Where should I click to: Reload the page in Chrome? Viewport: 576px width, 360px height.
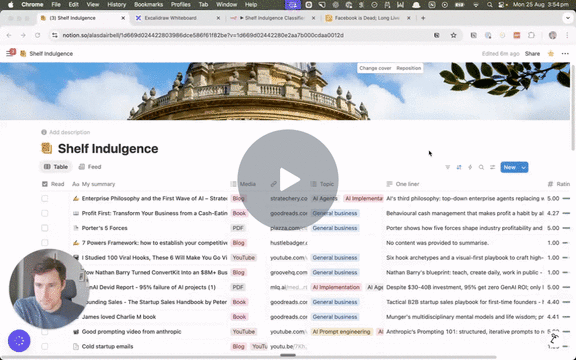(x=37, y=35)
